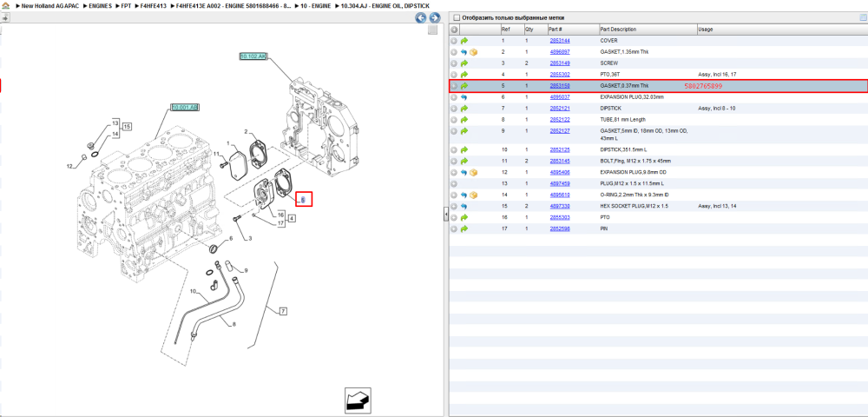Select callout 7 in the diagram
868x417 pixels.
[283, 312]
